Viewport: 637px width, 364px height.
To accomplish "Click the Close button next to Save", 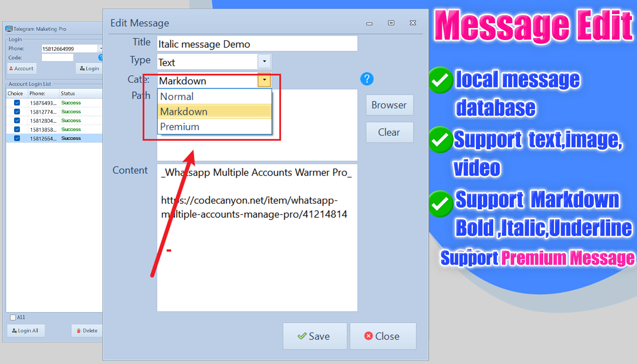I will 383,336.
